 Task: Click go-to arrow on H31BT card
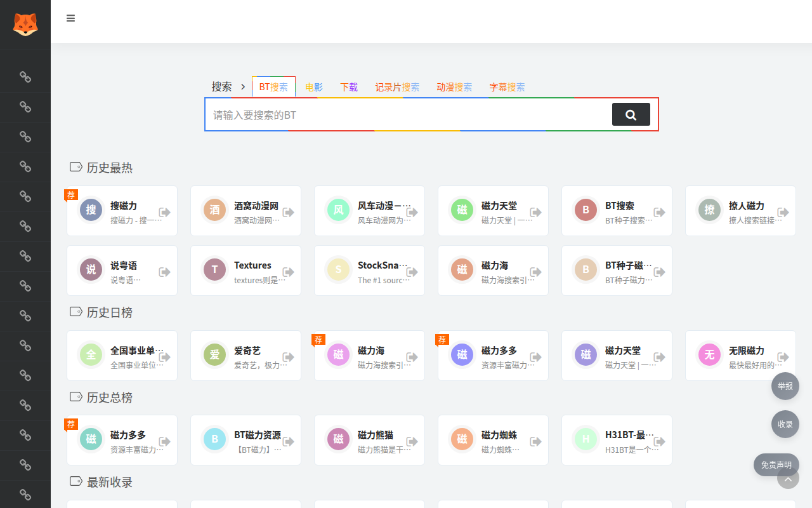pos(659,441)
